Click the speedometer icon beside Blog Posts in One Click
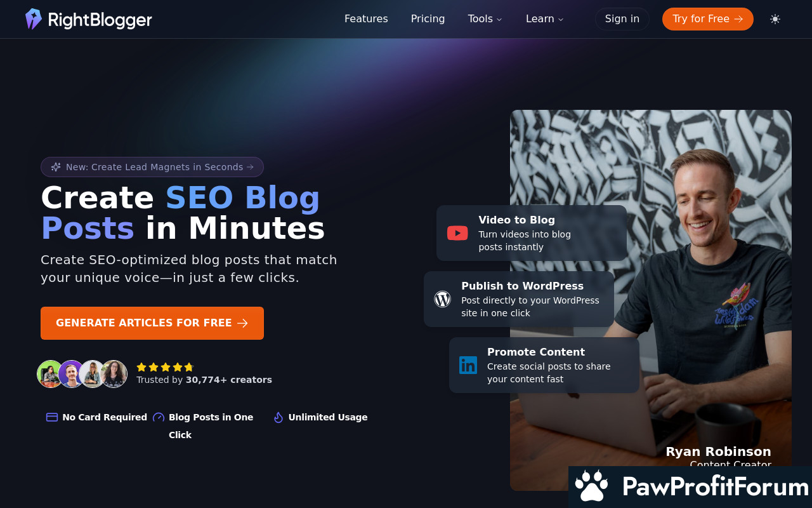 coord(159,417)
